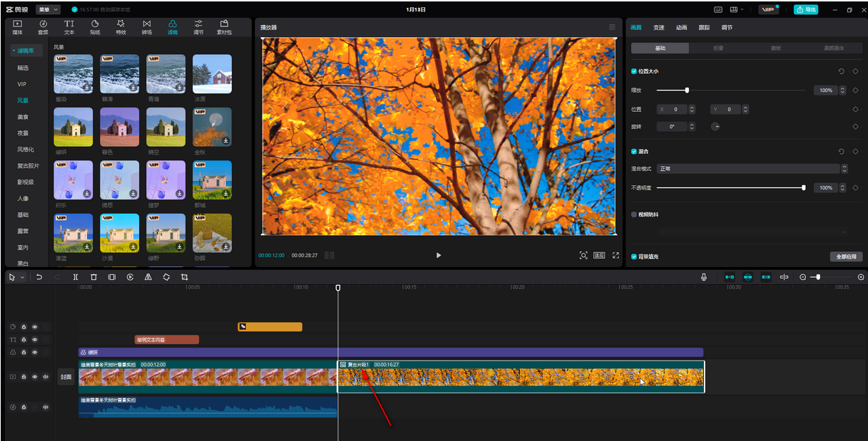Open the keyboard shortcuts icon in the title bar
Image resolution: width=868 pixels, height=441 pixels.
718,9
